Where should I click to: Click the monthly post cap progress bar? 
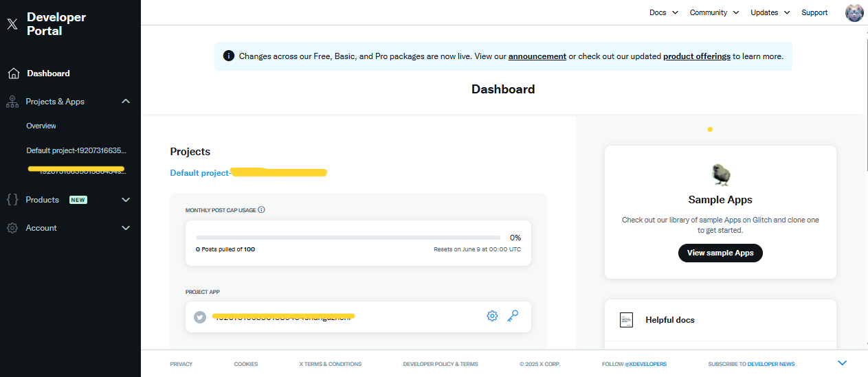pyautogui.click(x=348, y=238)
